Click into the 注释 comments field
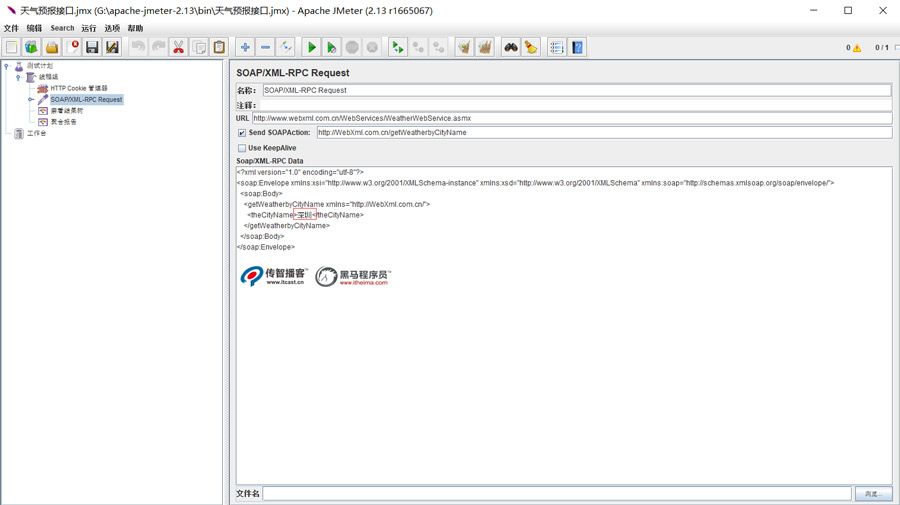The image size is (900, 505). point(576,105)
